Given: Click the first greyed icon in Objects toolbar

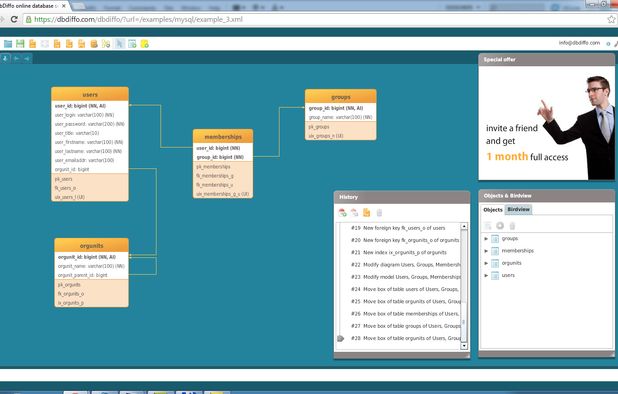Looking at the screenshot, I should [x=488, y=226].
